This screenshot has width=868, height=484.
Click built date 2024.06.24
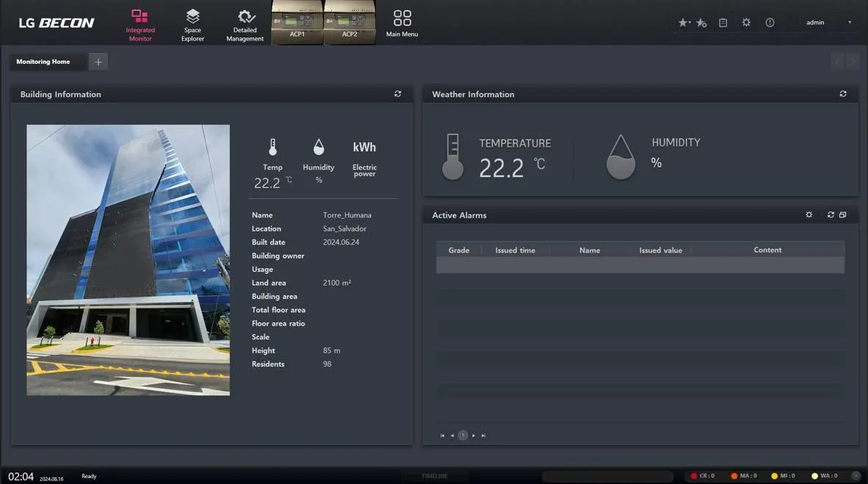point(341,242)
